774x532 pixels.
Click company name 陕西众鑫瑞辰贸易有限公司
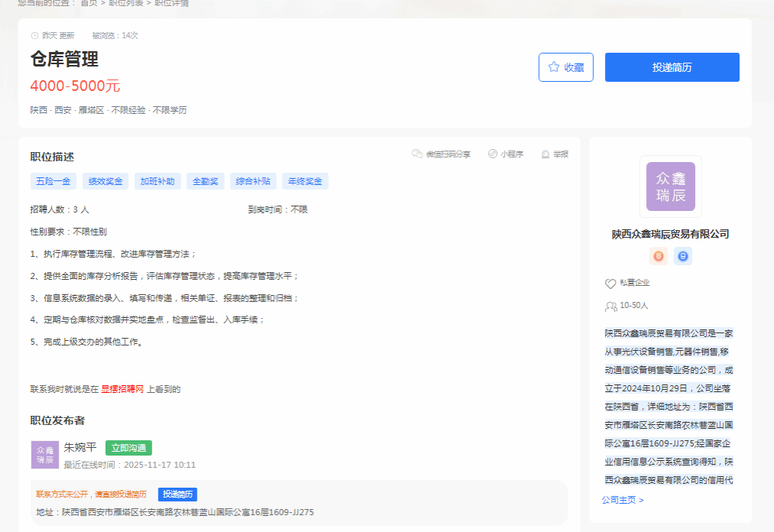[670, 234]
